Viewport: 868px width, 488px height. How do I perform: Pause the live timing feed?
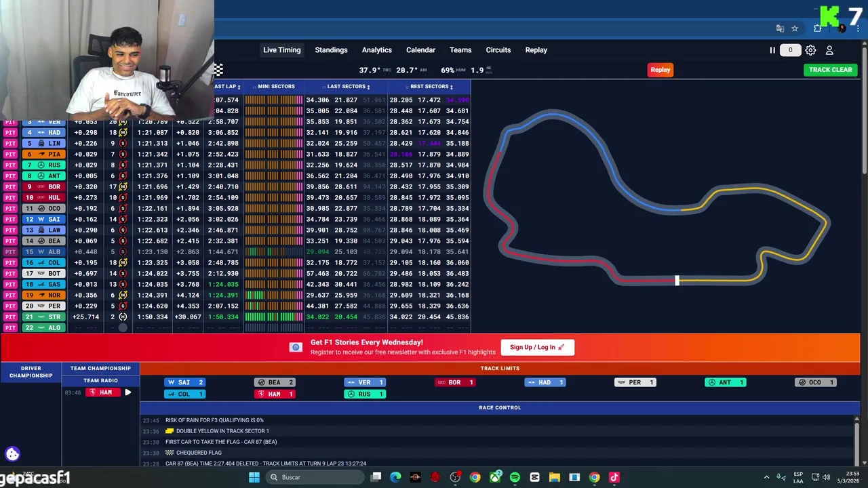pos(772,50)
